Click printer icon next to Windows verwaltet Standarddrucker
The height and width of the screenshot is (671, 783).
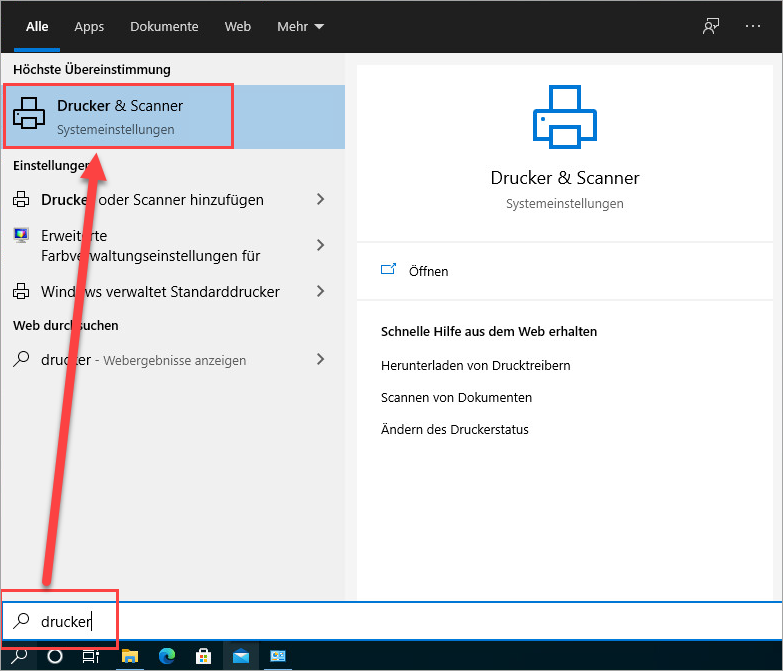21,291
